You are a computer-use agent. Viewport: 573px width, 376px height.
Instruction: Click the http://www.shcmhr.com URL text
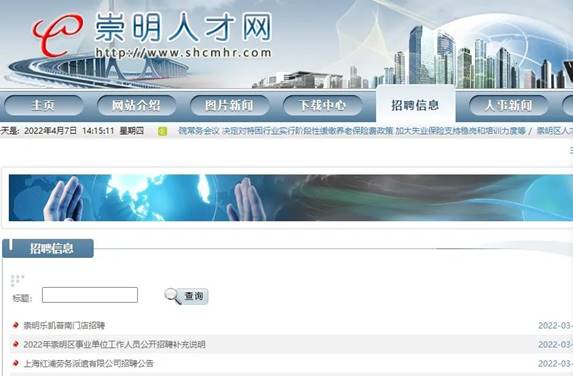(x=183, y=53)
